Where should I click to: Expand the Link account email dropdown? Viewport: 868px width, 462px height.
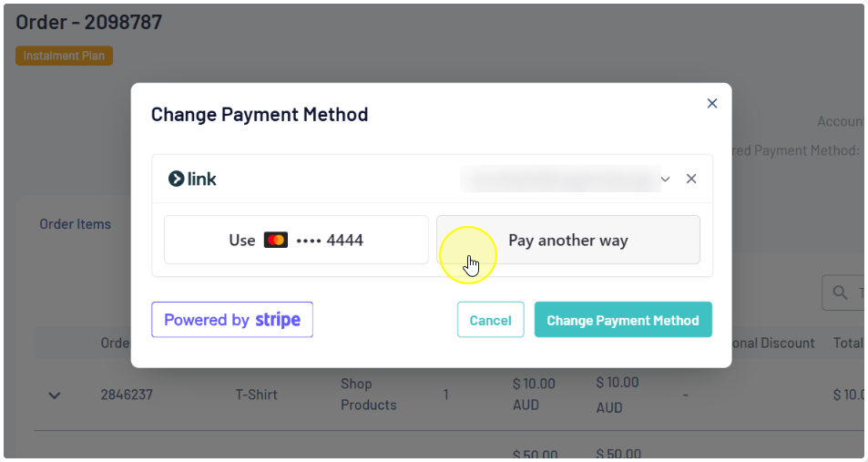pyautogui.click(x=666, y=180)
